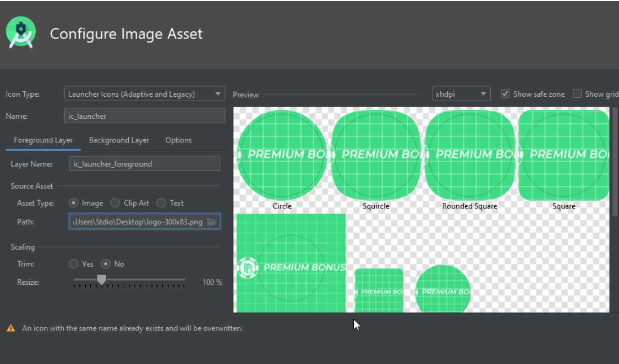This screenshot has width=619, height=364.
Task: Click the preview panel vertical scrollbar
Action: click(x=615, y=162)
